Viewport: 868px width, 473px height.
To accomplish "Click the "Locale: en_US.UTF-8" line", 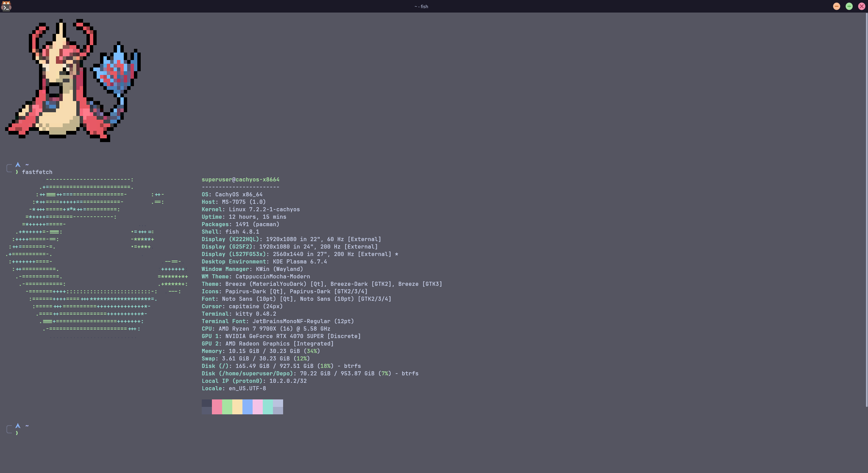I will pos(234,388).
